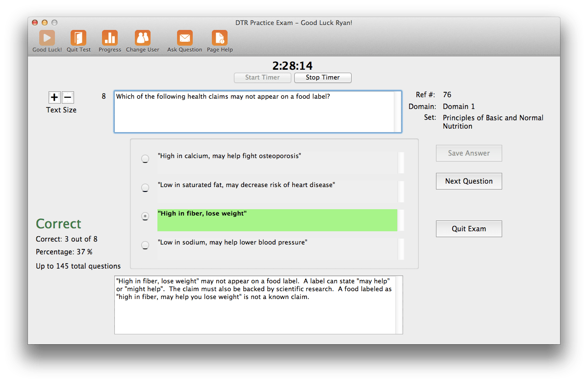Click "Principles of Basic and Normal Nutrition" set
The height and width of the screenshot is (383, 588).
(493, 122)
